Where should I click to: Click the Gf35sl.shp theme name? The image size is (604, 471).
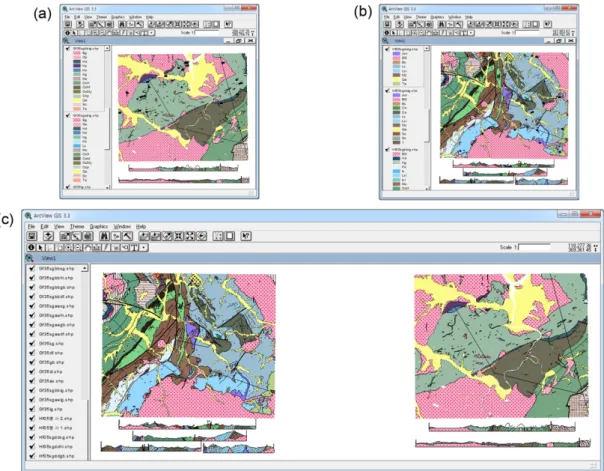(x=50, y=372)
